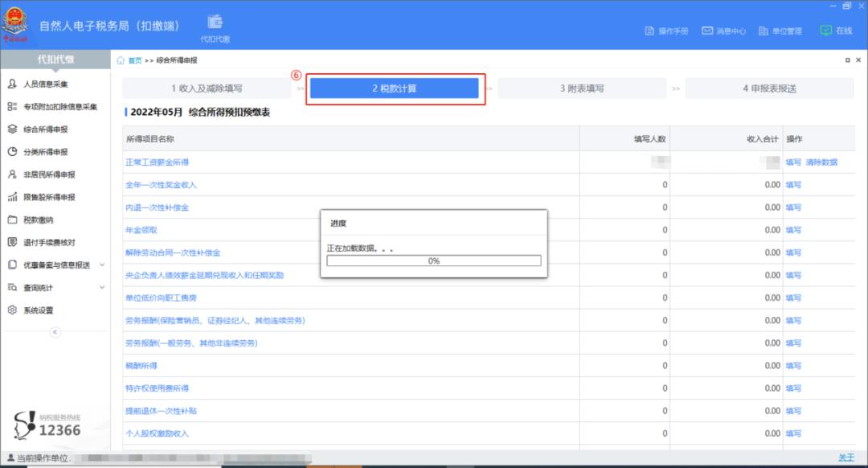
Task: Click the loading progress bar at 0%
Action: pyautogui.click(x=434, y=261)
